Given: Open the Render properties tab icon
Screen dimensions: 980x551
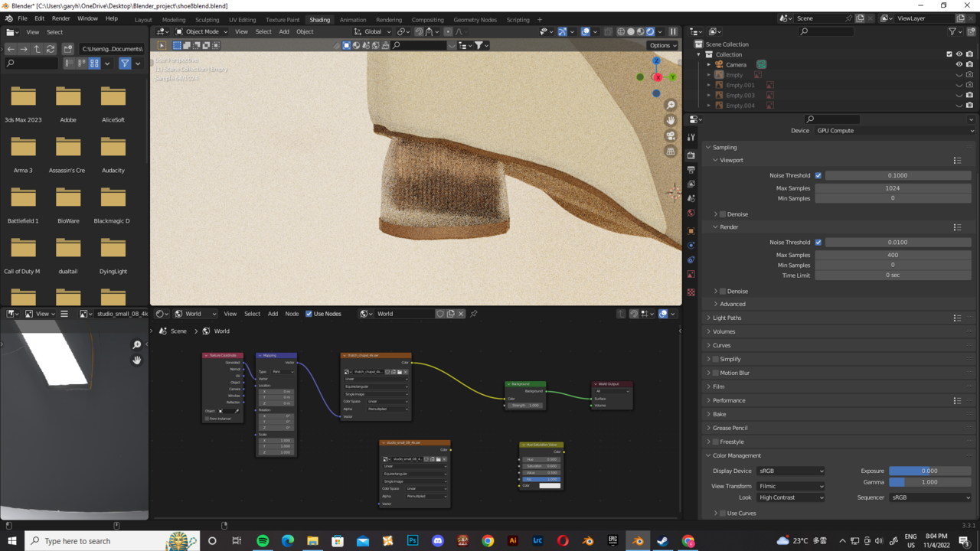Looking at the screenshot, I should [691, 155].
